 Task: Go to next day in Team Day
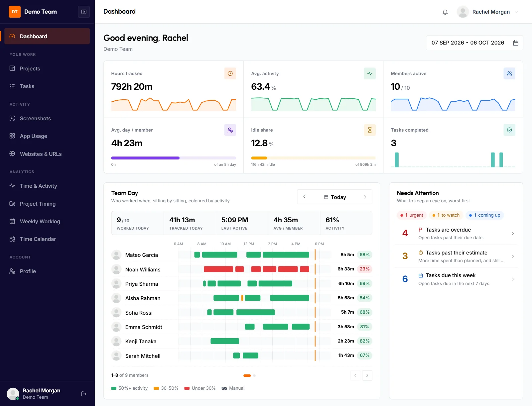pyautogui.click(x=365, y=197)
